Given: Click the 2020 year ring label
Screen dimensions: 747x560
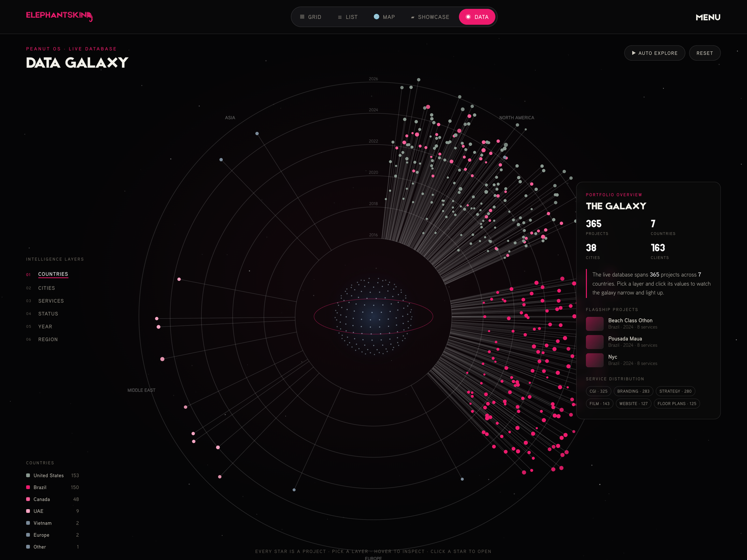Looking at the screenshot, I should point(373,172).
